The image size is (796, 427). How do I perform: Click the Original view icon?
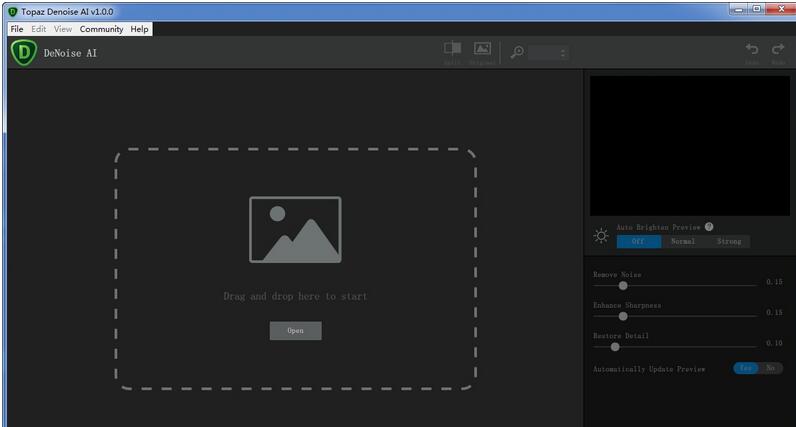coord(482,49)
